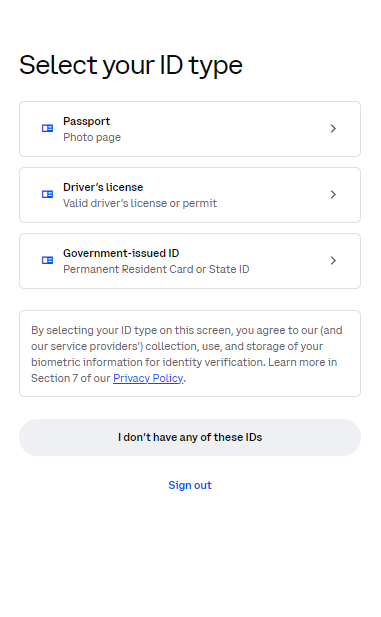Click "Permanent Resident Card or State ID" text
Viewport: 381px width, 617px height.
[156, 269]
